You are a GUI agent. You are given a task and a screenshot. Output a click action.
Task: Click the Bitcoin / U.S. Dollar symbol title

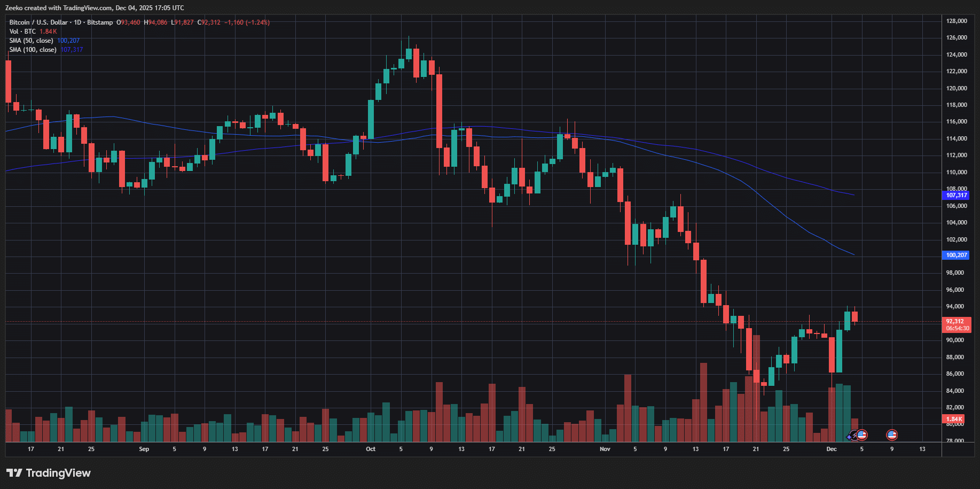coord(61,22)
